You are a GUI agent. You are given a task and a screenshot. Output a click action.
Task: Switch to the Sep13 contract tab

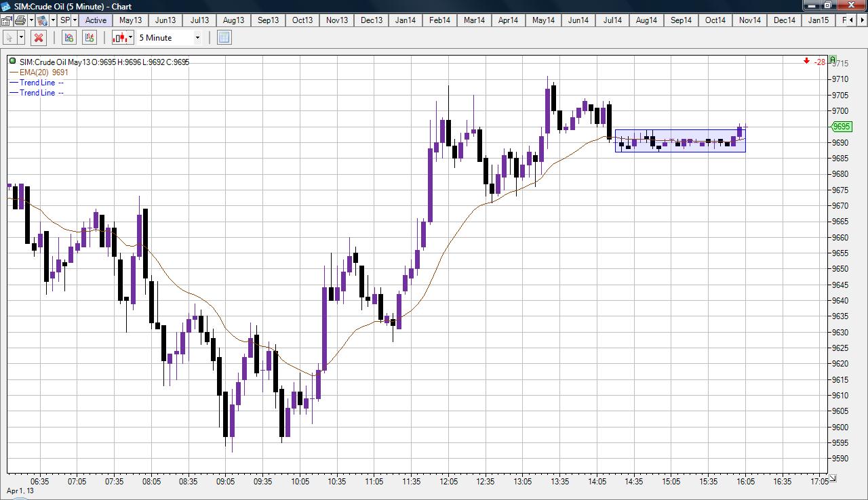point(268,20)
